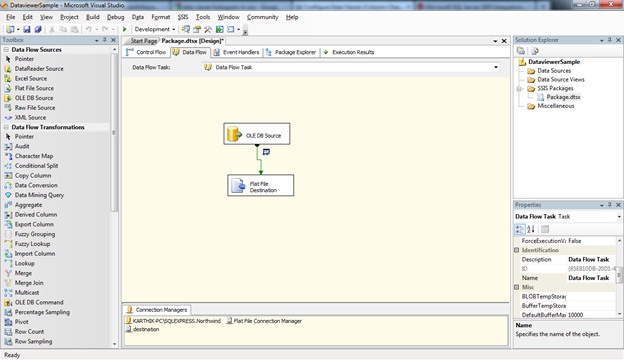Open the Data Flow Task dropdown

tap(496, 67)
